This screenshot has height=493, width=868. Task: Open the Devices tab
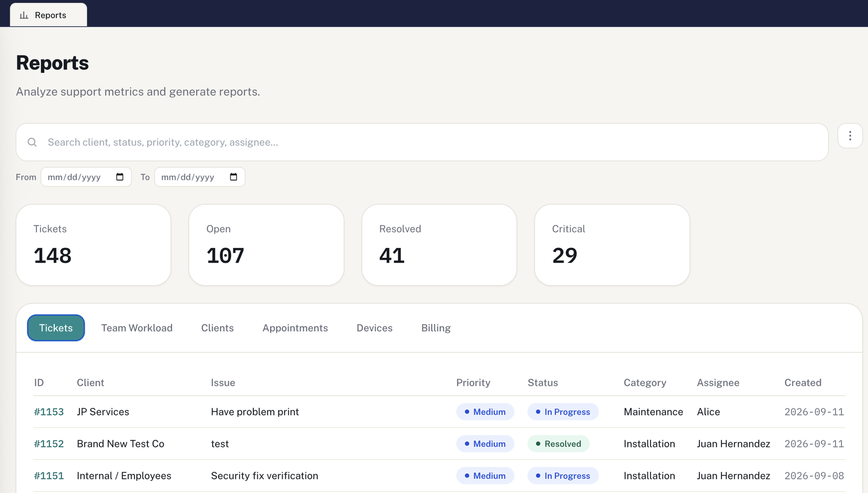coord(374,328)
